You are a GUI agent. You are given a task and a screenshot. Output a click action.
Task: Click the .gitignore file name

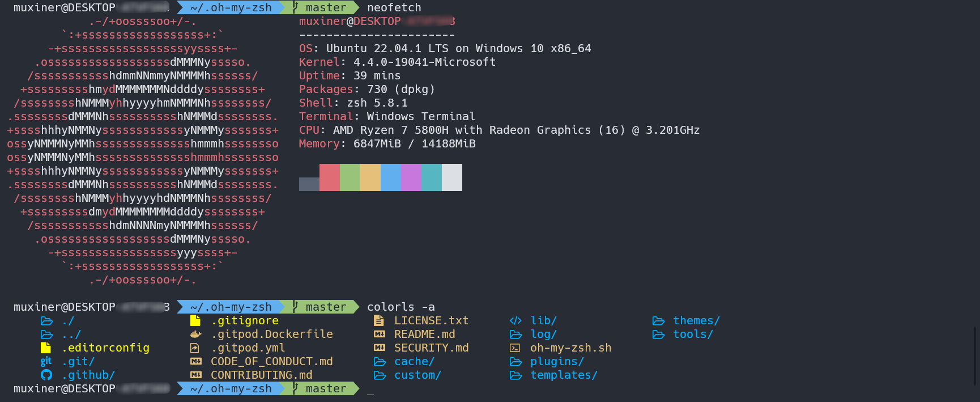coord(245,321)
